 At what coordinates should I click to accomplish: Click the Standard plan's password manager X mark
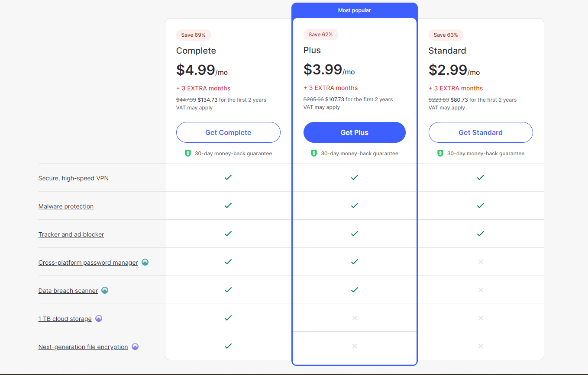click(480, 262)
